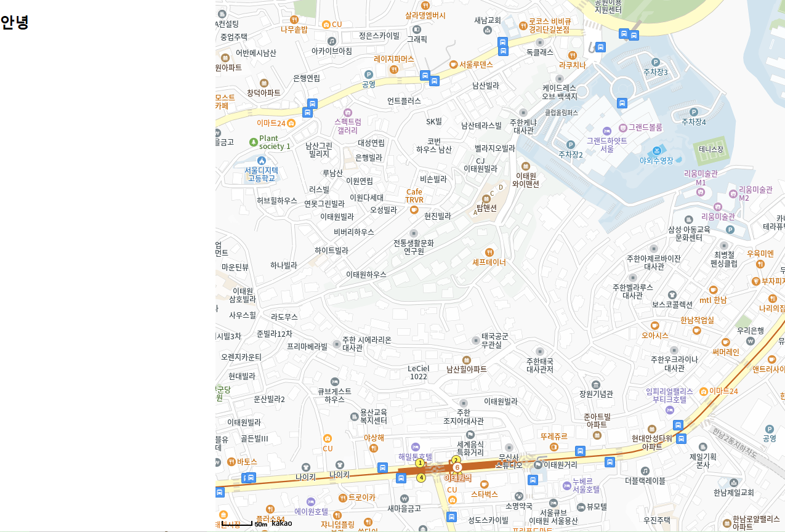This screenshot has height=532, width=785.
Task: Open the 야상해 restaurant icon
Action: click(x=374, y=448)
